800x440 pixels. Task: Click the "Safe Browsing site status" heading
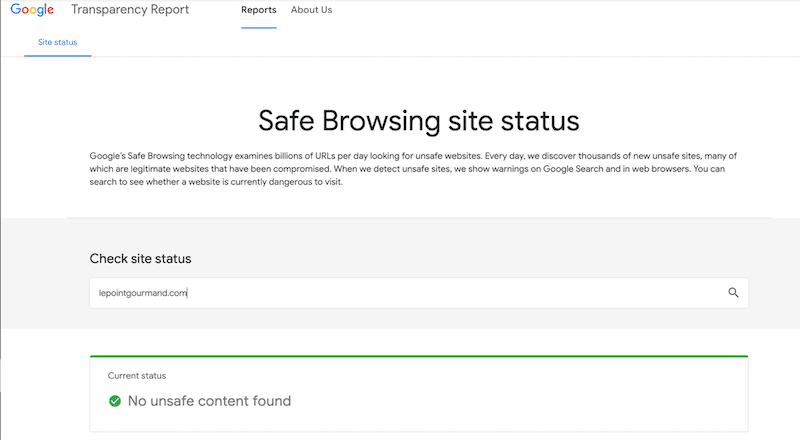[x=418, y=121]
